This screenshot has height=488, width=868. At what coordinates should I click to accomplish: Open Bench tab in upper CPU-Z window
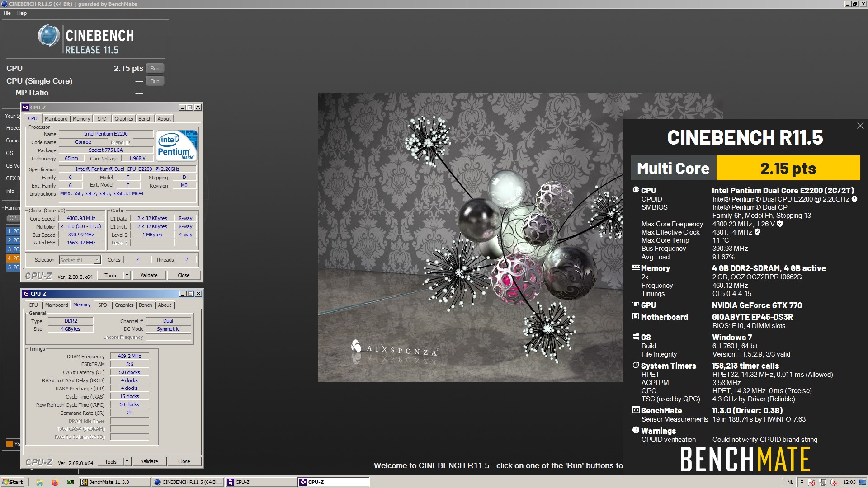coord(145,119)
